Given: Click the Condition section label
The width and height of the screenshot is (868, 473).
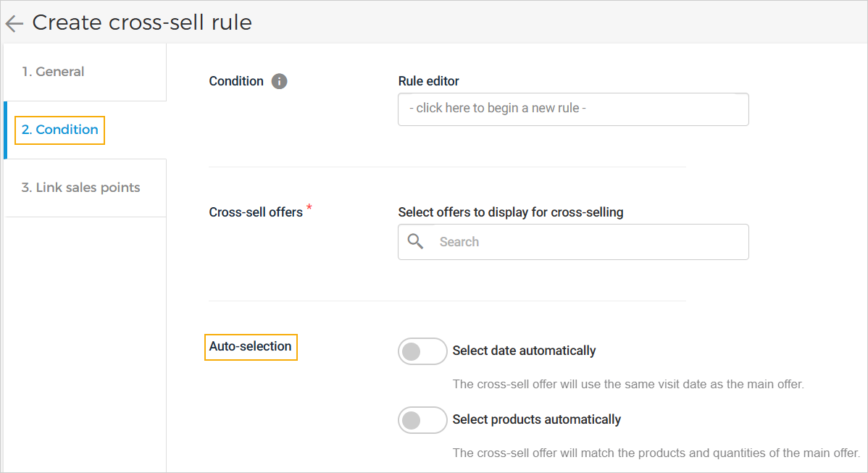Looking at the screenshot, I should point(236,81).
